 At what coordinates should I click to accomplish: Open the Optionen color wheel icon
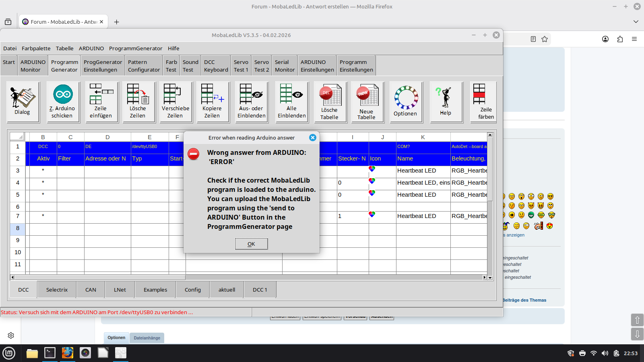click(x=406, y=102)
